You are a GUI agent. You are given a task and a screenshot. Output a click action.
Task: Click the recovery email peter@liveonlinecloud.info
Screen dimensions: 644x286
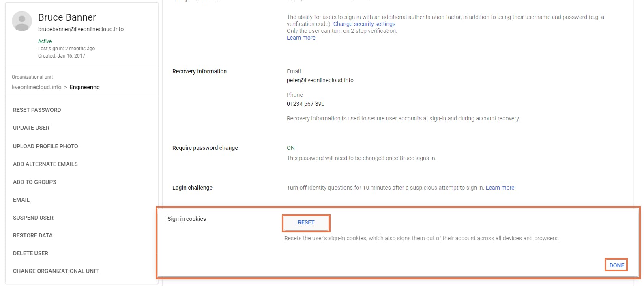point(320,80)
